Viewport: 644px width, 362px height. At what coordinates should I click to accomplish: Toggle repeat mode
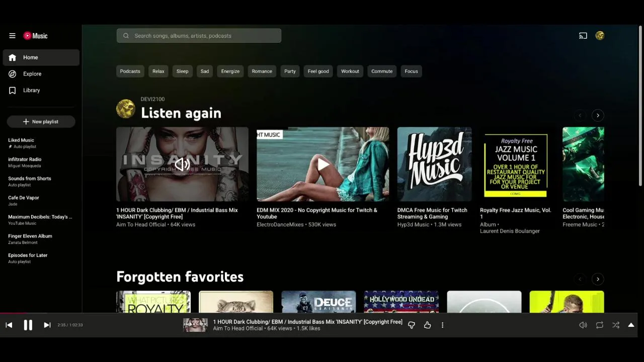(600, 325)
